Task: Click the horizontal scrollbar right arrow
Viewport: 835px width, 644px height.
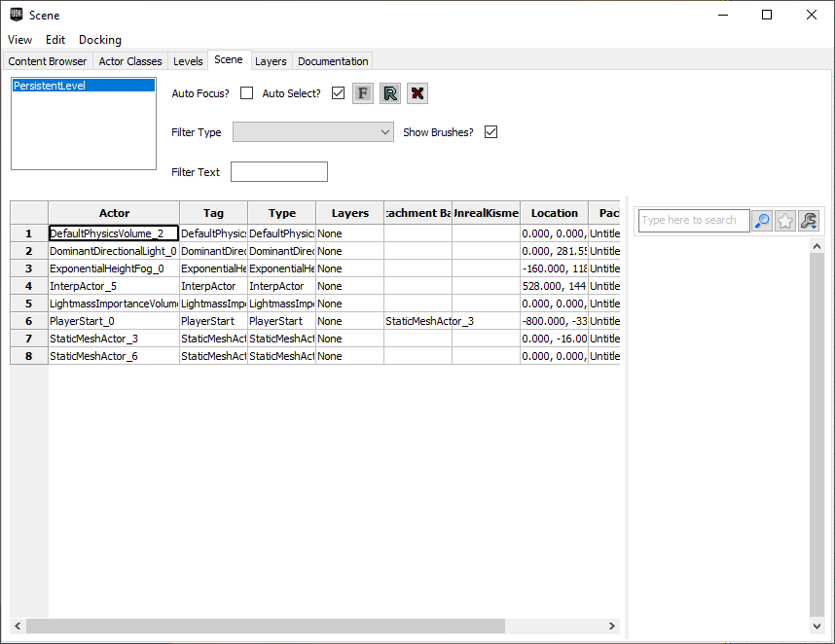Action: coord(612,626)
